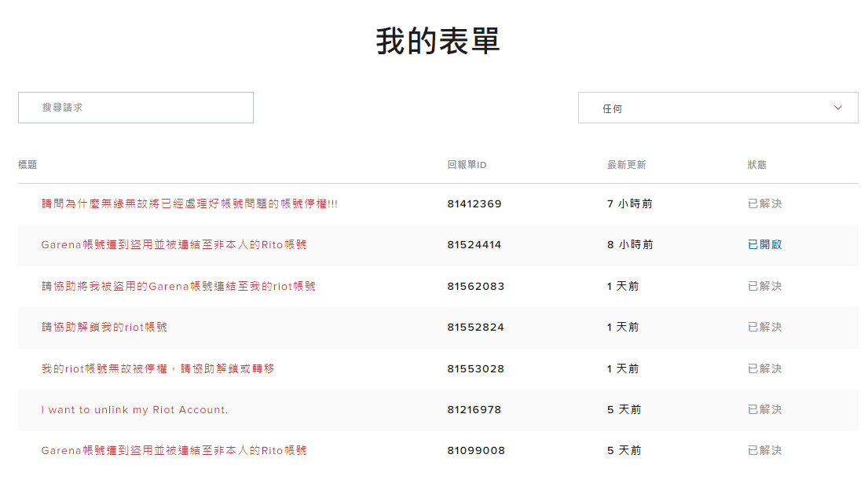
Task: Click the 回報單ID column header
Action: coord(467,165)
